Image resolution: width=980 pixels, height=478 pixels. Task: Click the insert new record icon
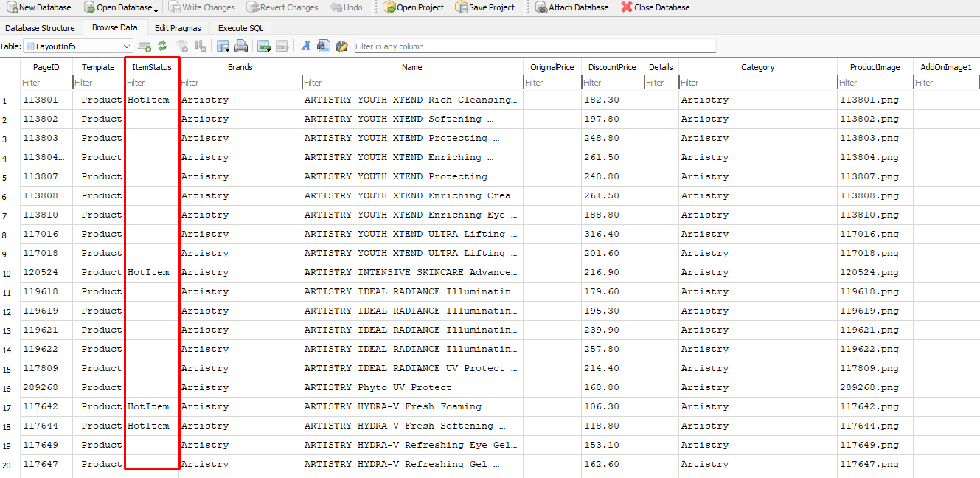click(264, 46)
